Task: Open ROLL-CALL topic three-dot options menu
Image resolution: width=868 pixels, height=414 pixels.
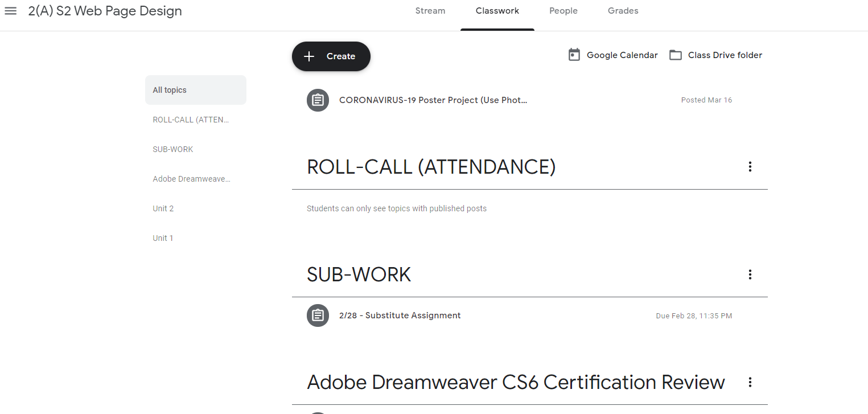Action: [750, 167]
